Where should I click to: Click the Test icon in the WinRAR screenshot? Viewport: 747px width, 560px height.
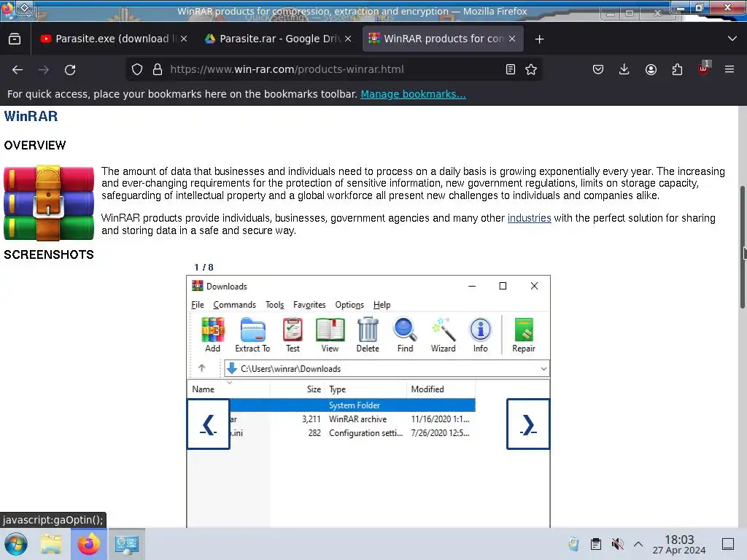(x=293, y=335)
